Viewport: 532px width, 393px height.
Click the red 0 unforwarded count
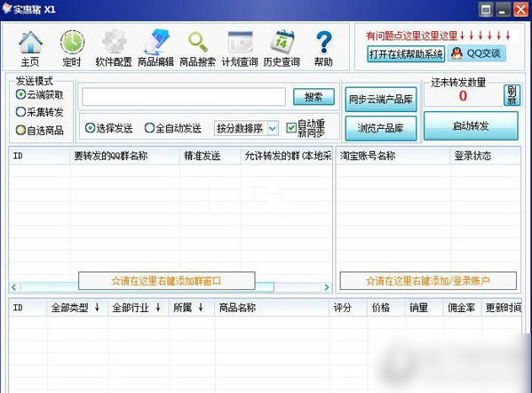463,96
